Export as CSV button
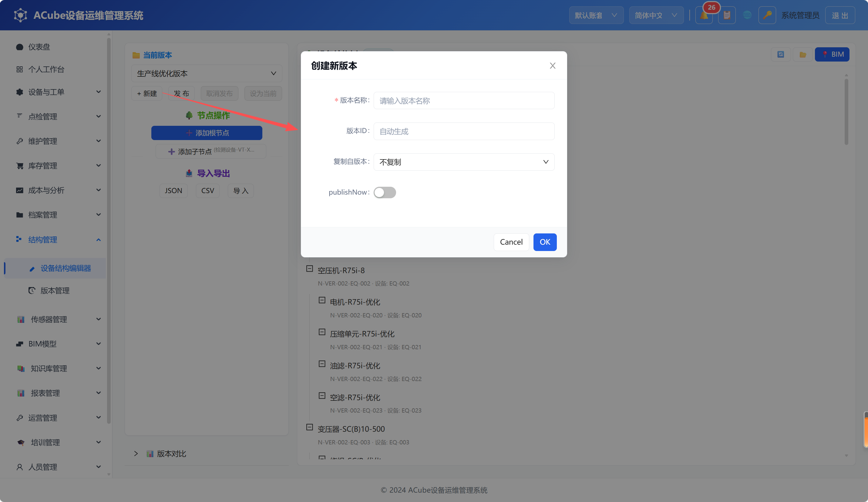 click(x=208, y=191)
